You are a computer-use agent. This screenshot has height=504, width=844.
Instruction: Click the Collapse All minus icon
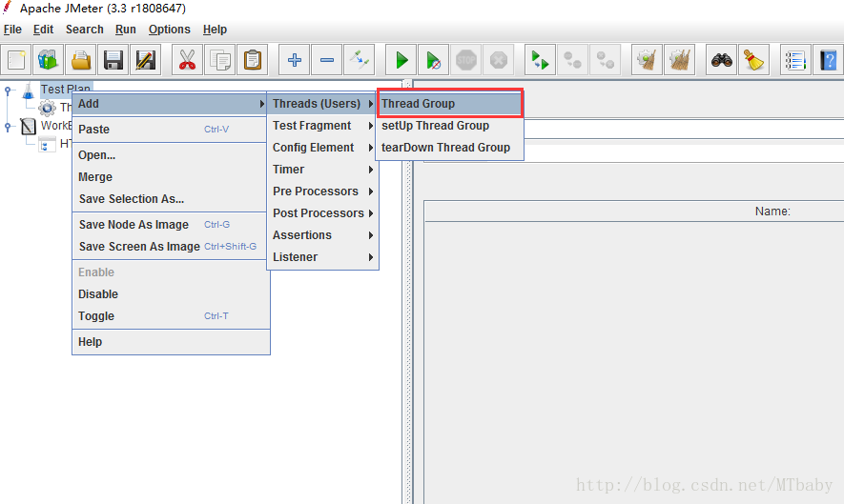coord(327,60)
